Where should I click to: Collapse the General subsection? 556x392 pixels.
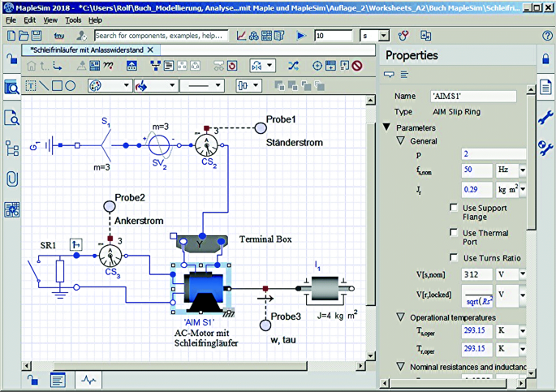pos(401,140)
